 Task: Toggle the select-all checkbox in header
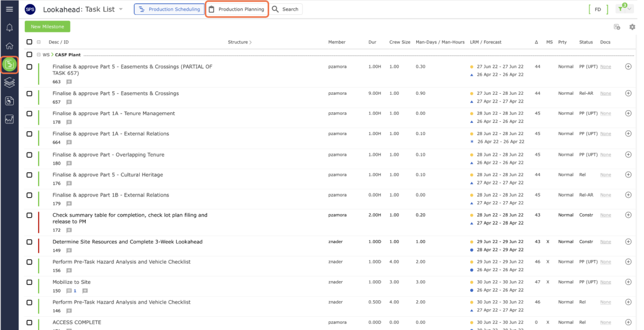(x=29, y=42)
